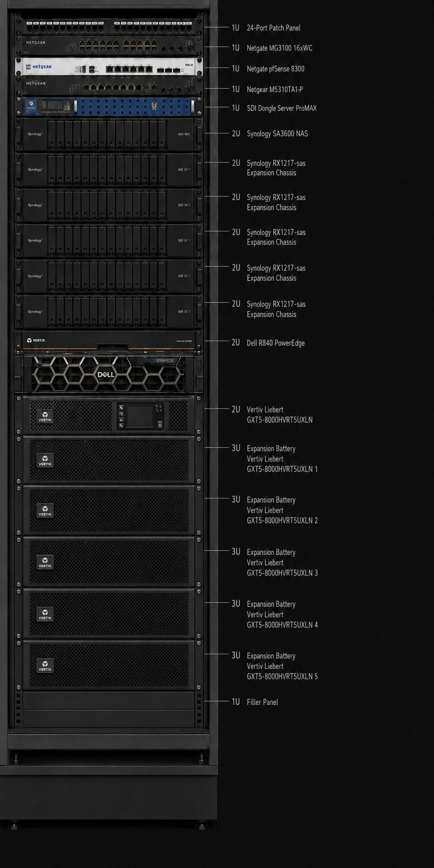
Task: Click the 1U size marker beside Filler Panel
Action: pos(236,702)
